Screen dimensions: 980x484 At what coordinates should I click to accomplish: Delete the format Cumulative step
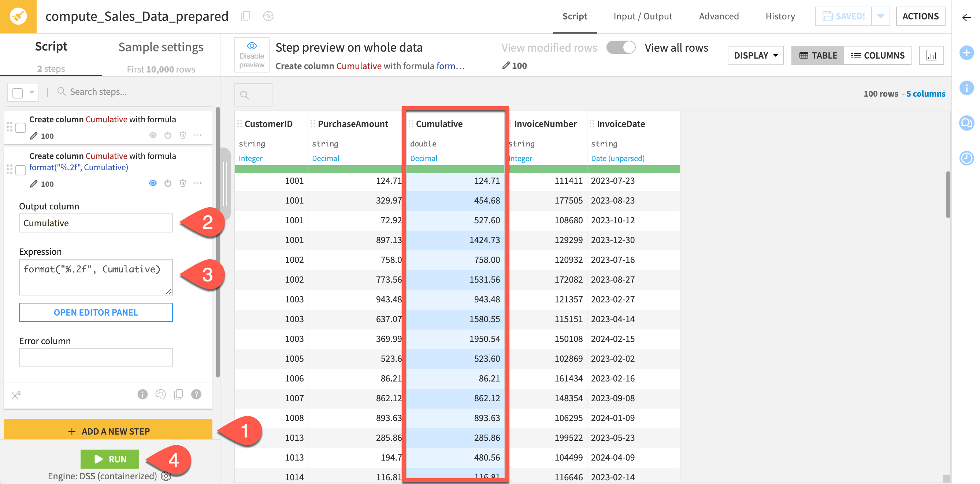(x=183, y=183)
